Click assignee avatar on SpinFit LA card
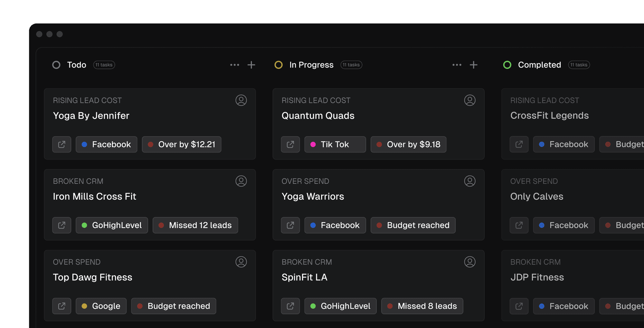 tap(470, 262)
